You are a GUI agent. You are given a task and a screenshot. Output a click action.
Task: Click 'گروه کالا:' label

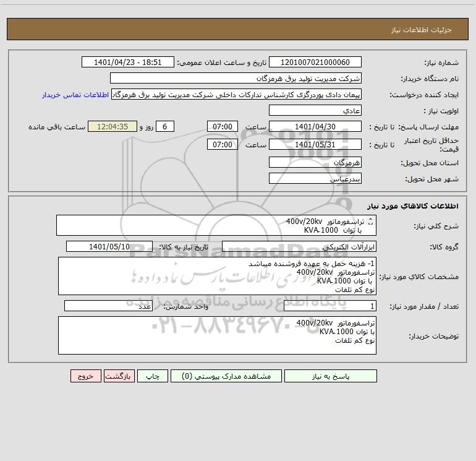[x=444, y=248]
